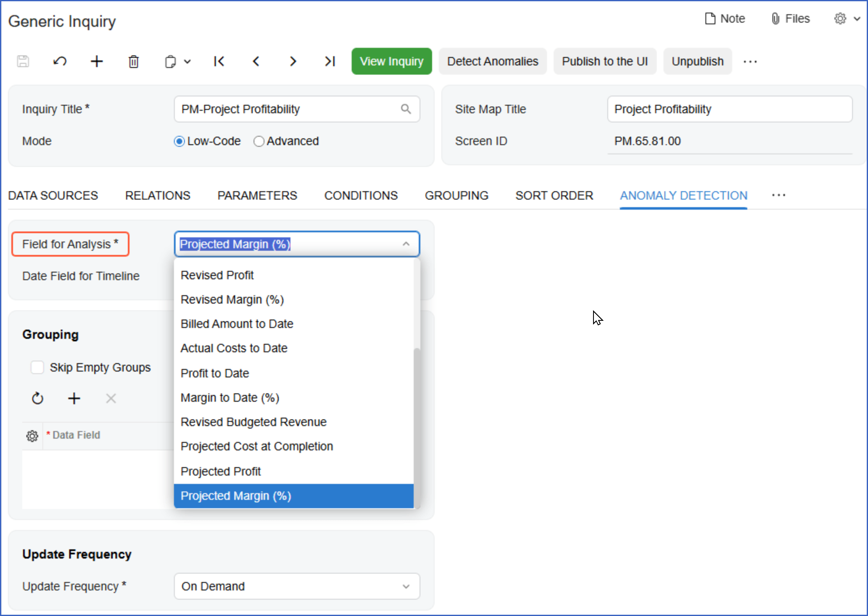The image size is (868, 616).
Task: Select the Advanced mode radio button
Action: [x=259, y=141]
